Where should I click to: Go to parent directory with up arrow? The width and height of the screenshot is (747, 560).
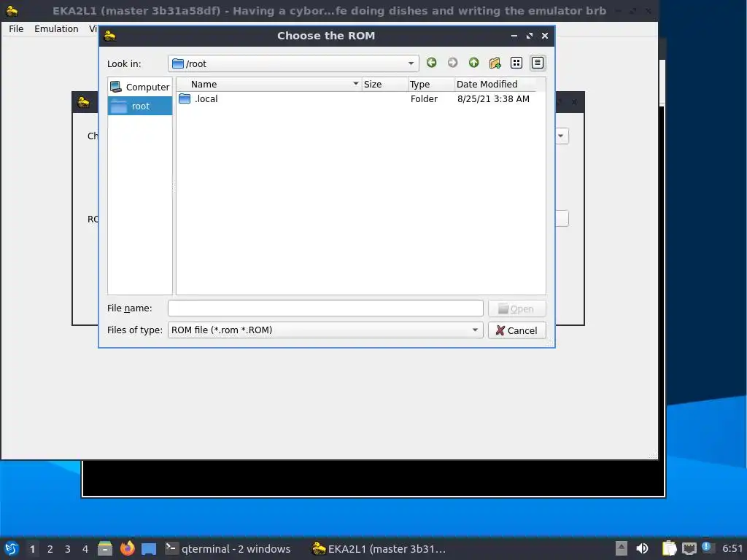tap(473, 63)
